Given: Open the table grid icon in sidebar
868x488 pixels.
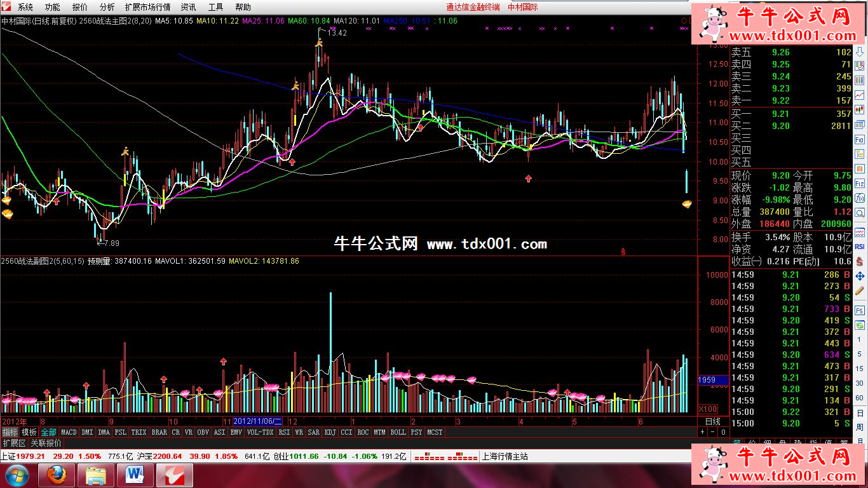Looking at the screenshot, I should click(x=860, y=80).
